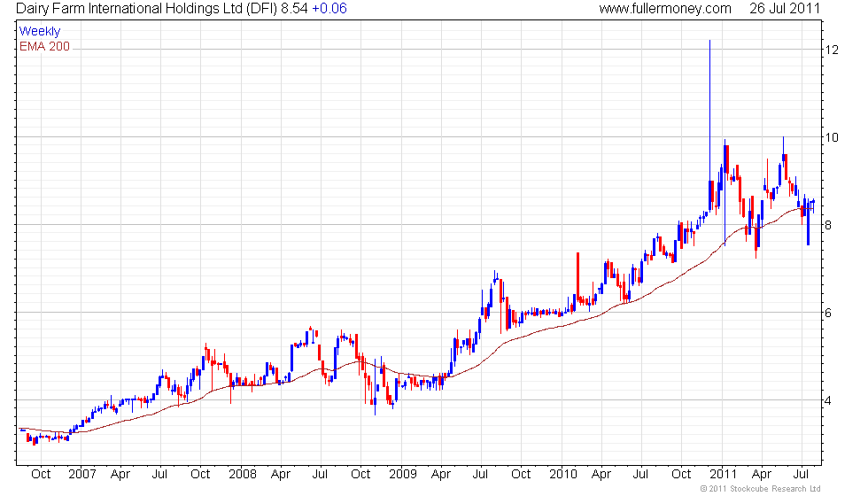Click the 2010 year axis label
This screenshot has width=868, height=496.
563,475
